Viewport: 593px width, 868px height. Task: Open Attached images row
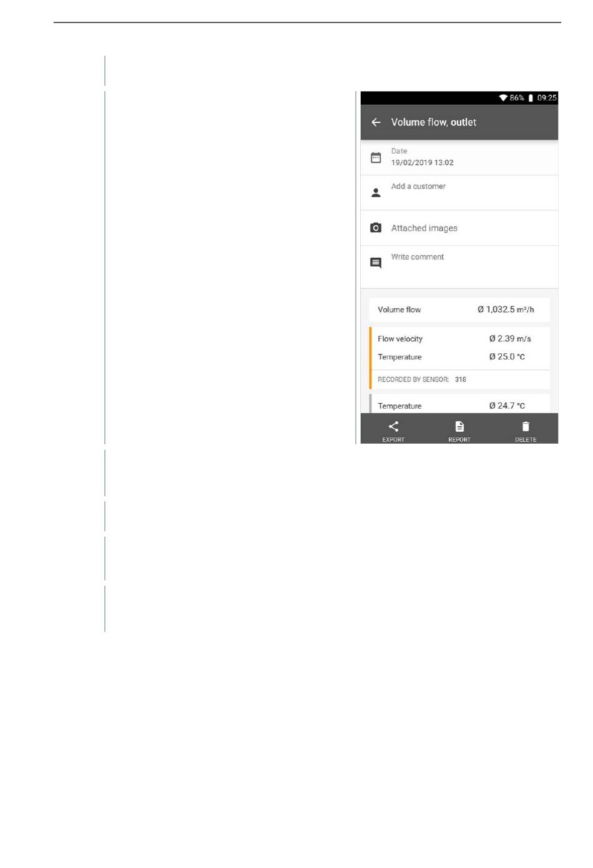click(x=459, y=228)
